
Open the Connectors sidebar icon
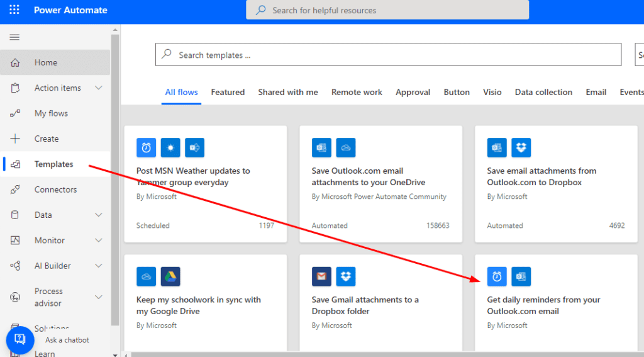15,190
